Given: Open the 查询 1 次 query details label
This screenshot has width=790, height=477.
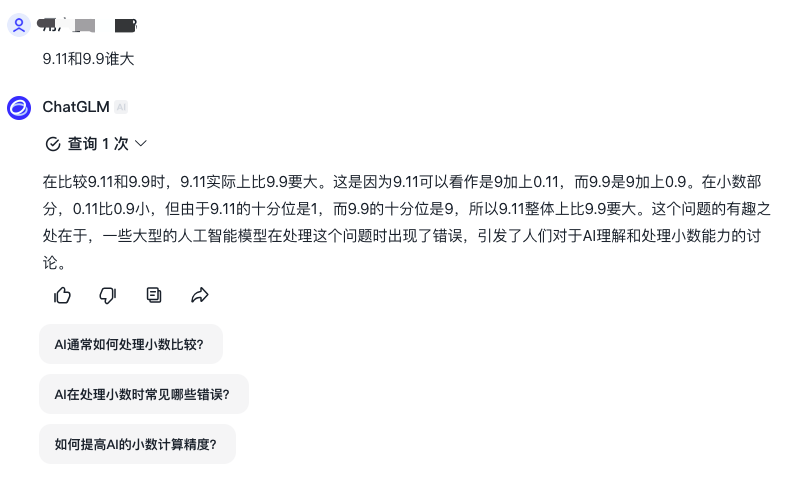Looking at the screenshot, I should [x=98, y=144].
